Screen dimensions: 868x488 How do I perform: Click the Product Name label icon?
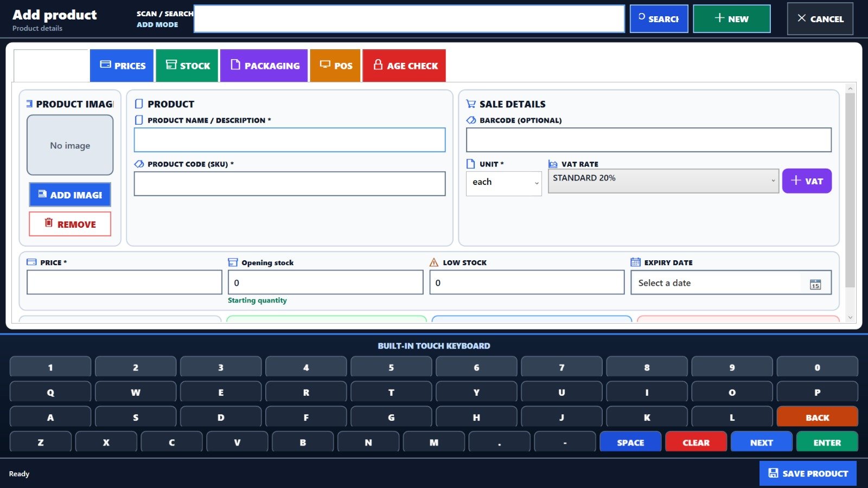139,120
